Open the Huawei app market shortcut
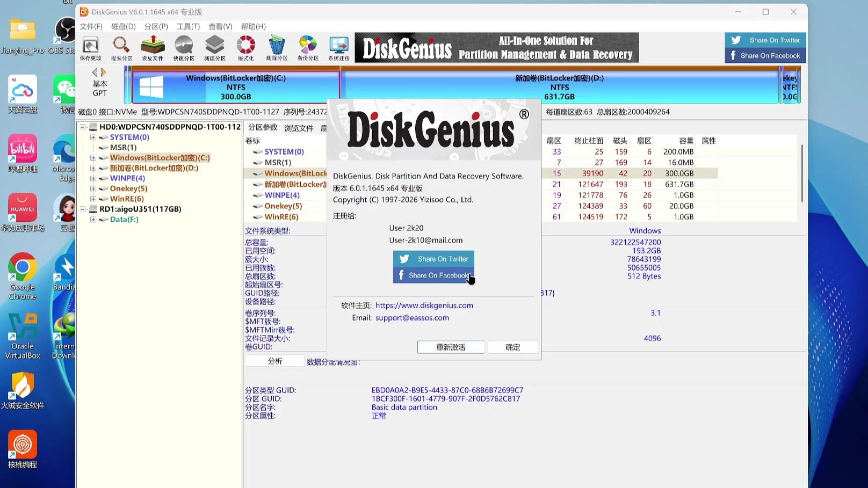Viewport: 868px width, 488px height. point(22,213)
